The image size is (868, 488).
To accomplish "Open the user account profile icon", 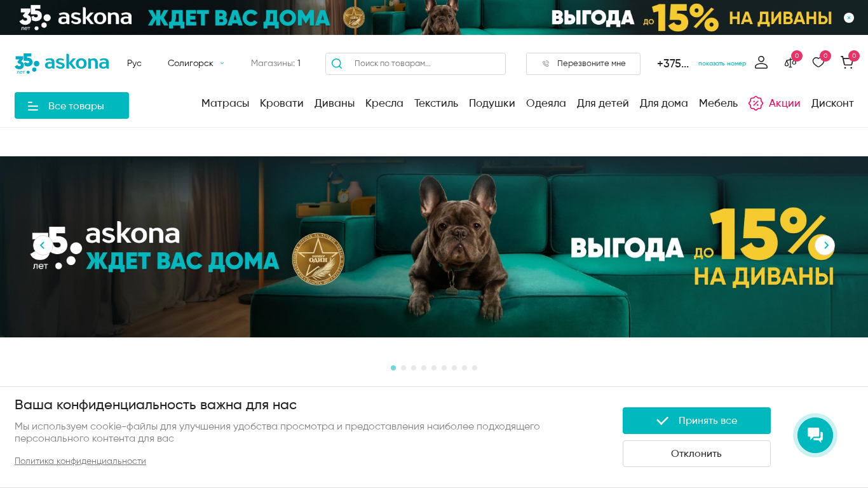I will point(761,62).
